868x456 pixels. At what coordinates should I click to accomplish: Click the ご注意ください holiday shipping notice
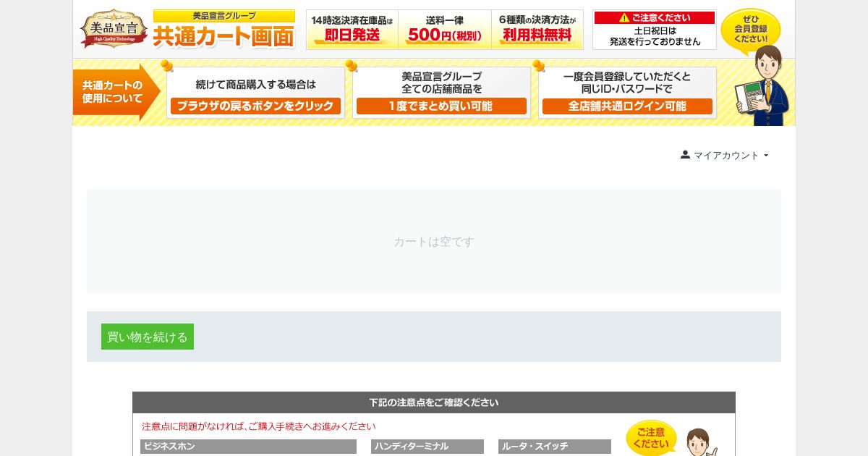click(655, 30)
